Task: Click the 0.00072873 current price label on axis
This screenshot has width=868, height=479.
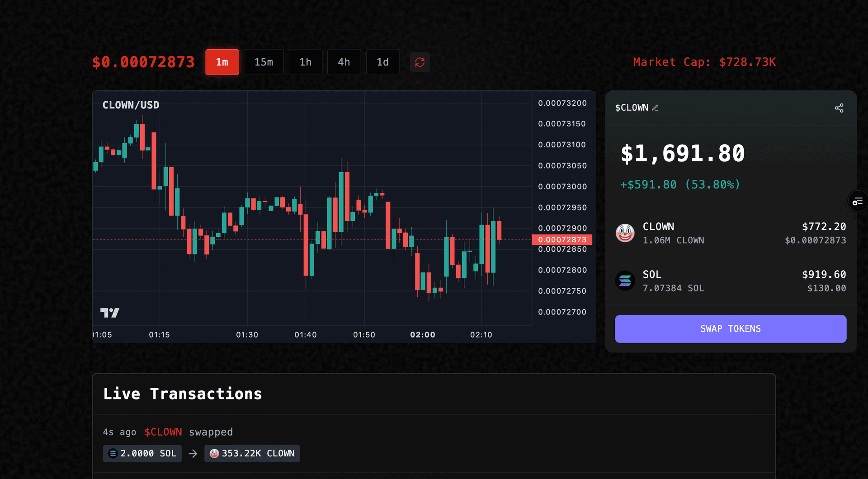Action: tap(562, 239)
